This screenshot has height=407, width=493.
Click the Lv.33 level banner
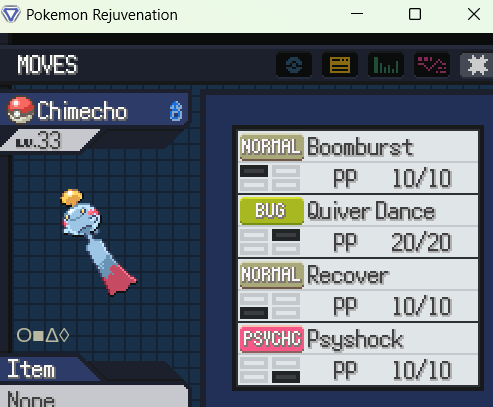click(48, 140)
